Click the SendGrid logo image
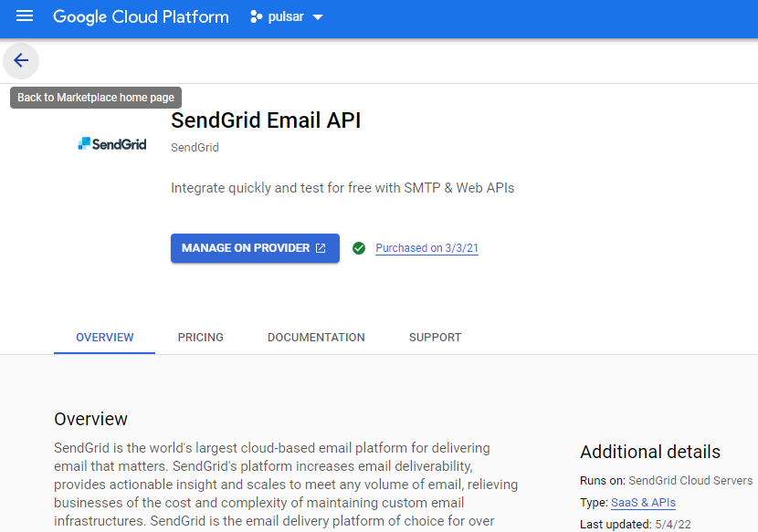 [112, 143]
